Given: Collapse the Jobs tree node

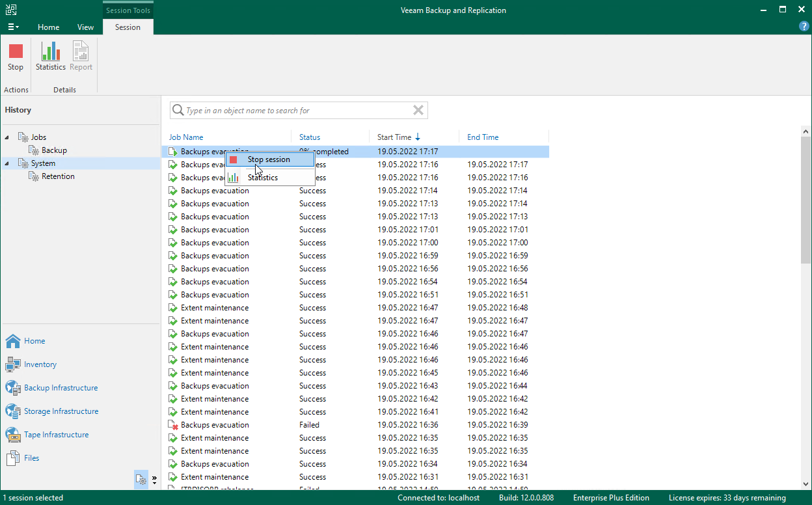Looking at the screenshot, I should click(x=7, y=137).
